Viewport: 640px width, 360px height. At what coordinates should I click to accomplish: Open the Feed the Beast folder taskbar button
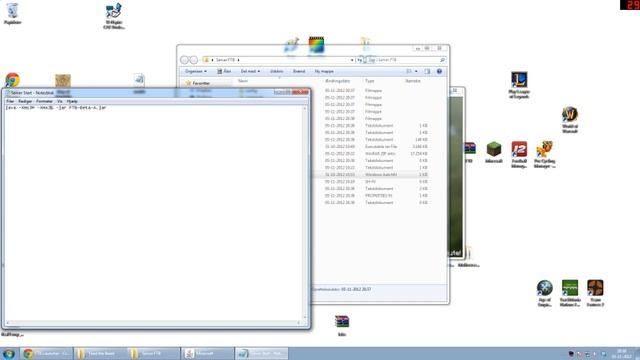tap(100, 353)
